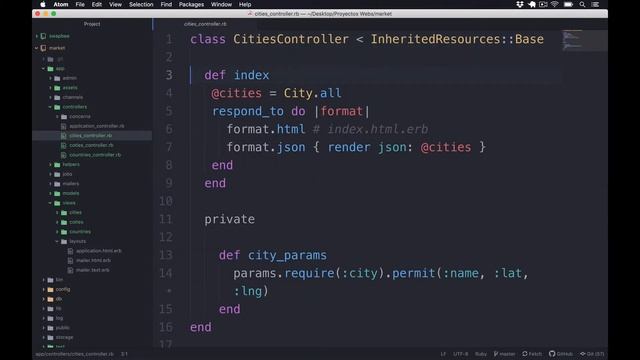Change the Ruby grammar selector

click(x=481, y=354)
